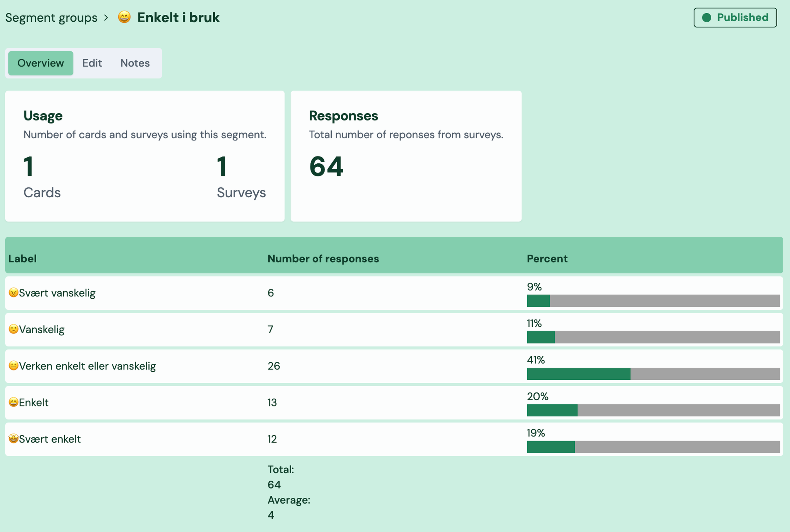
Task: Click the Average: label below the table
Action: [x=289, y=501]
